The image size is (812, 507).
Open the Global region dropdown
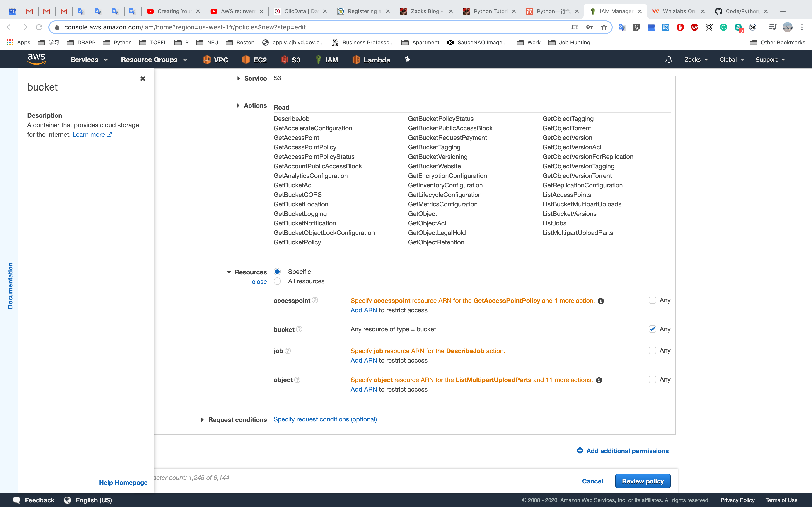[x=732, y=60]
